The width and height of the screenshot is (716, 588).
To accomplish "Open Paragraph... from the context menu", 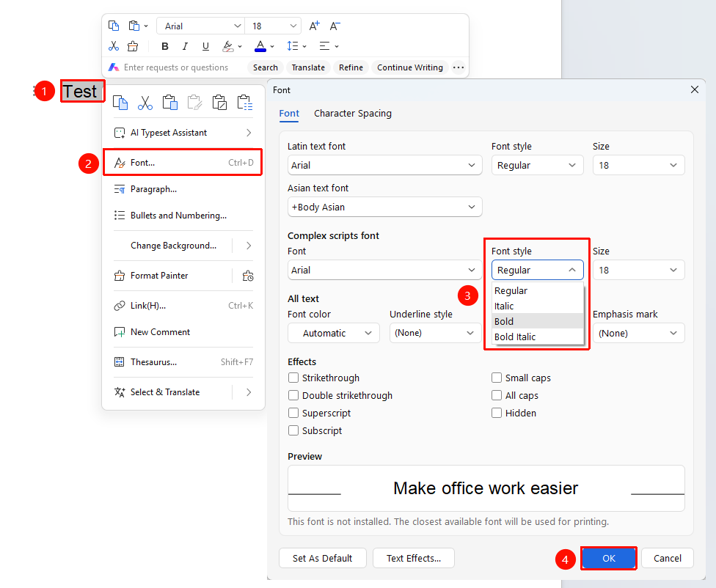I will tap(183, 189).
